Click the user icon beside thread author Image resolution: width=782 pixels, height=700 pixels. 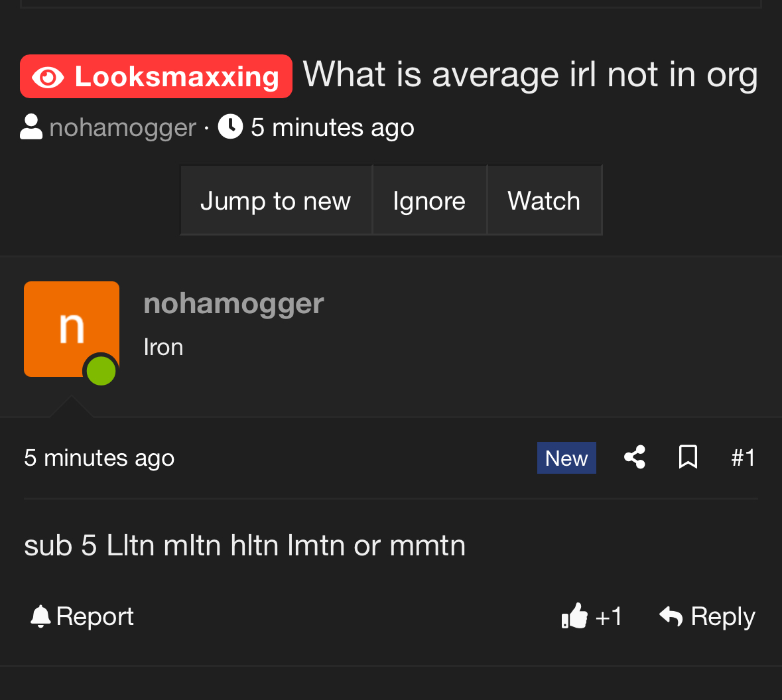pyautogui.click(x=31, y=127)
